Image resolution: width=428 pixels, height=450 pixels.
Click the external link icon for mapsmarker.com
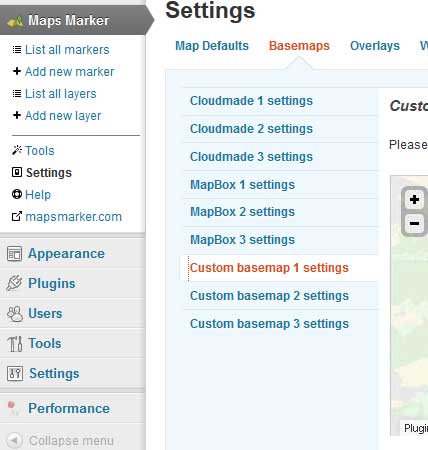tap(17, 216)
